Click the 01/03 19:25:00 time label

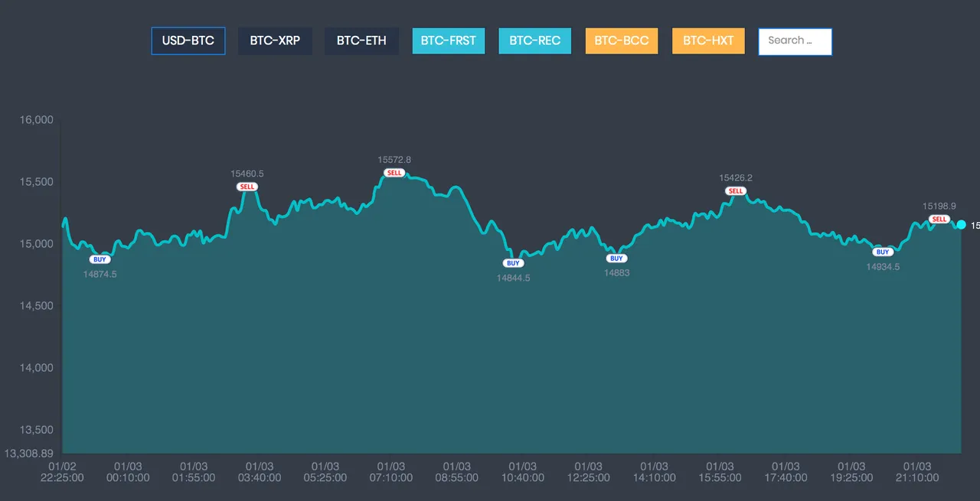pyautogui.click(x=852, y=472)
